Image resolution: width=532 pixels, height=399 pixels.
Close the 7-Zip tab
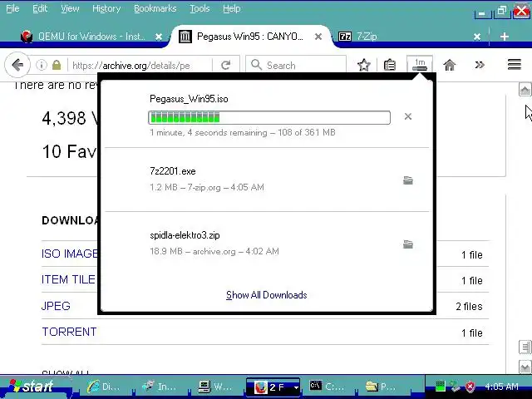pos(477,37)
